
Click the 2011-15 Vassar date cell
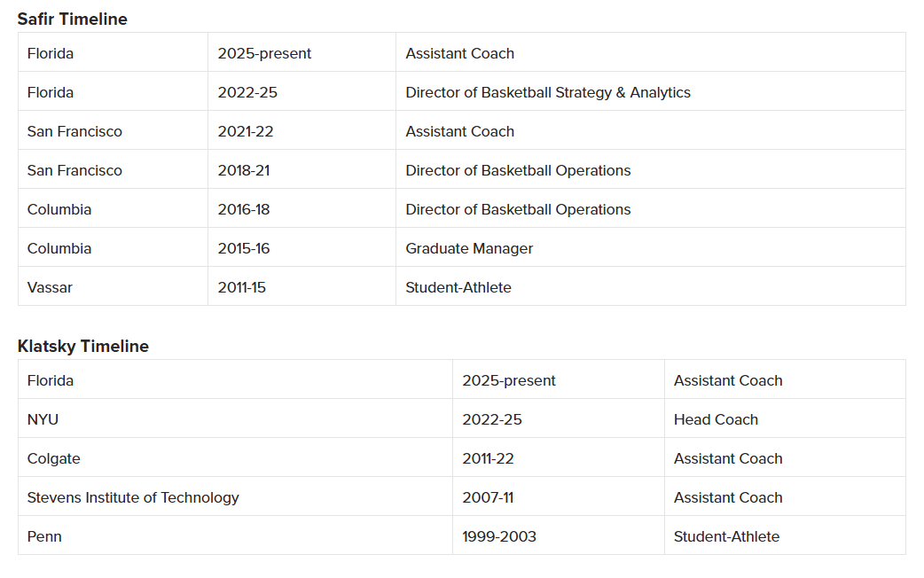pos(243,287)
